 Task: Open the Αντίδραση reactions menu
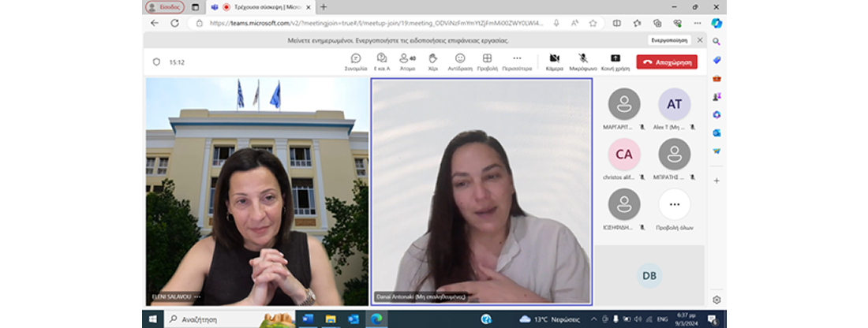click(460, 62)
